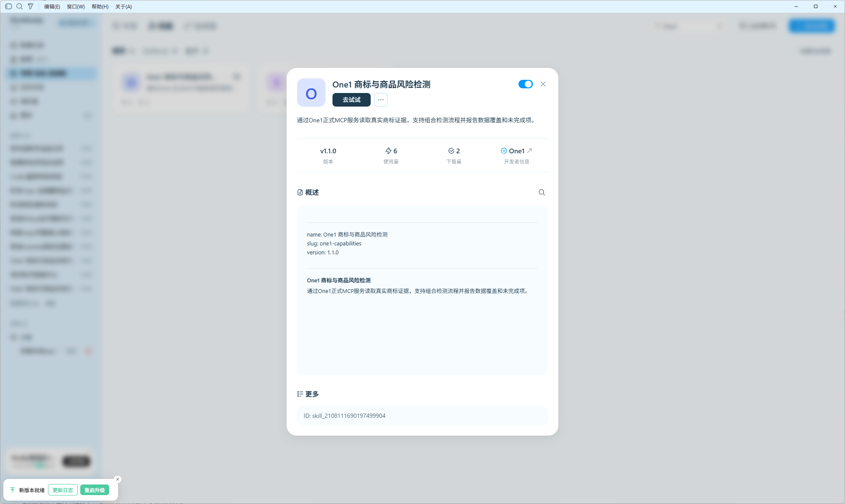The width and height of the screenshot is (845, 504).
Task: Click the filter funnel icon in title bar
Action: click(x=31, y=6)
